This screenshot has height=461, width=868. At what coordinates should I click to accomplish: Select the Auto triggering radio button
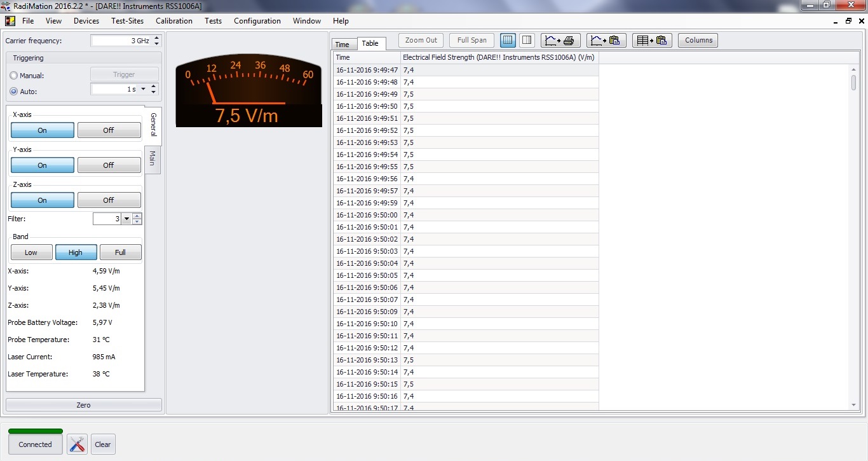(x=14, y=92)
